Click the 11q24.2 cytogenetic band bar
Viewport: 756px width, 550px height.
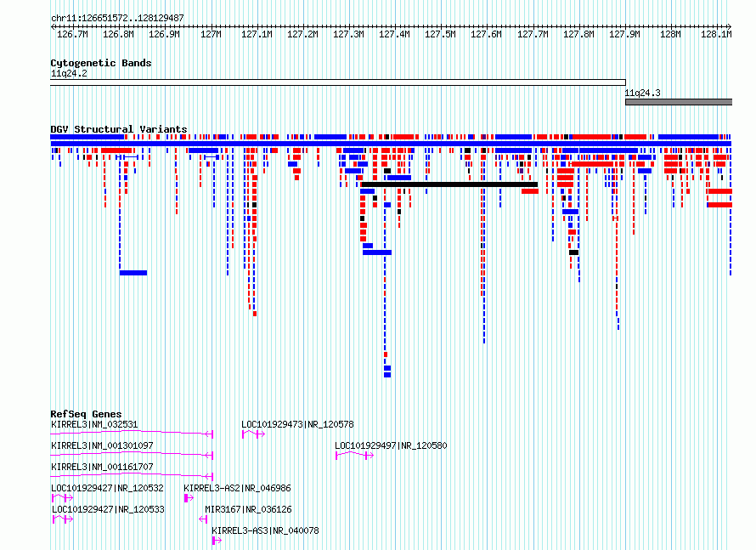click(338, 82)
